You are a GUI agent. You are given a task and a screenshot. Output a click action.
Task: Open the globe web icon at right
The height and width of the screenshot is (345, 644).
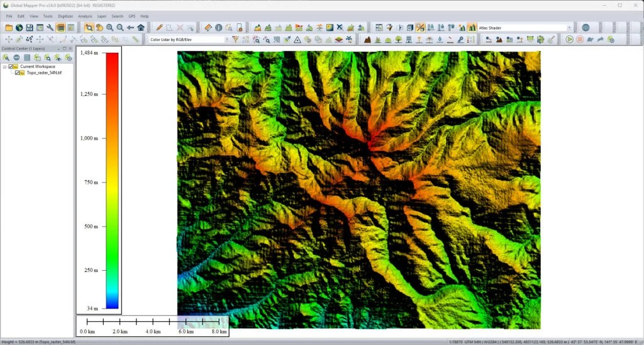[x=586, y=28]
